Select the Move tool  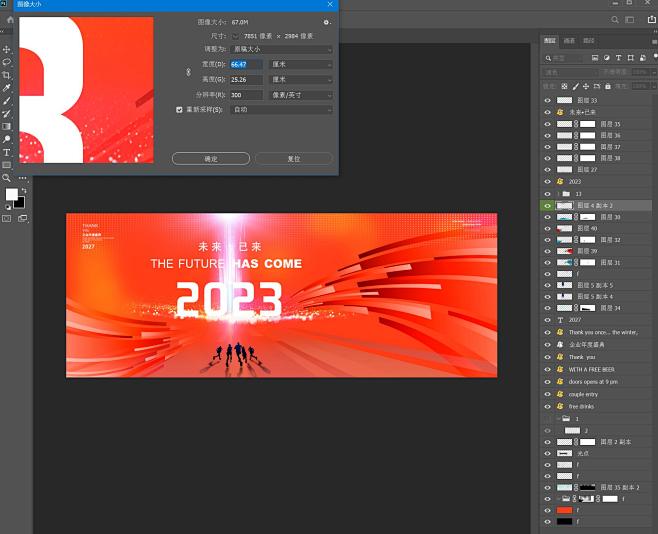tap(7, 49)
